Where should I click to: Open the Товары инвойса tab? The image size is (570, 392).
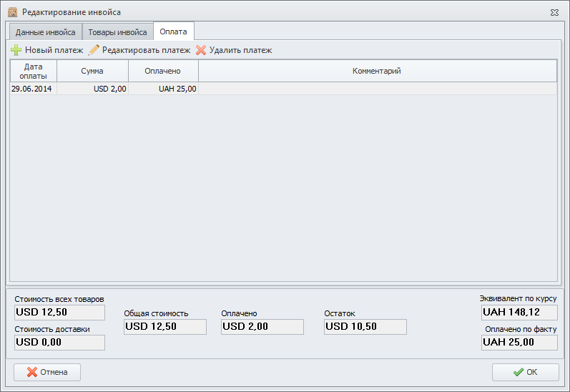(117, 32)
